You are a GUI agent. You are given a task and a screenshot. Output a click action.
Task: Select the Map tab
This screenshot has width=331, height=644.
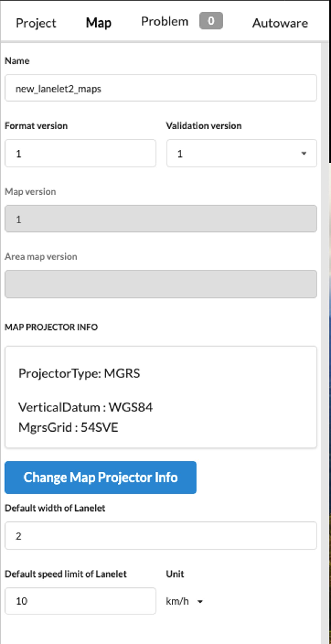(x=98, y=23)
